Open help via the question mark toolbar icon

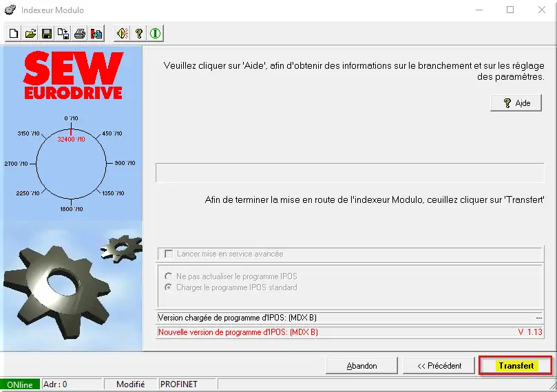point(139,34)
